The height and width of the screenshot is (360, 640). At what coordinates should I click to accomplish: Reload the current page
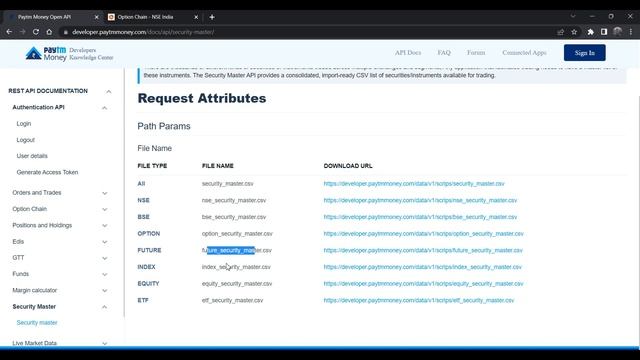point(36,32)
